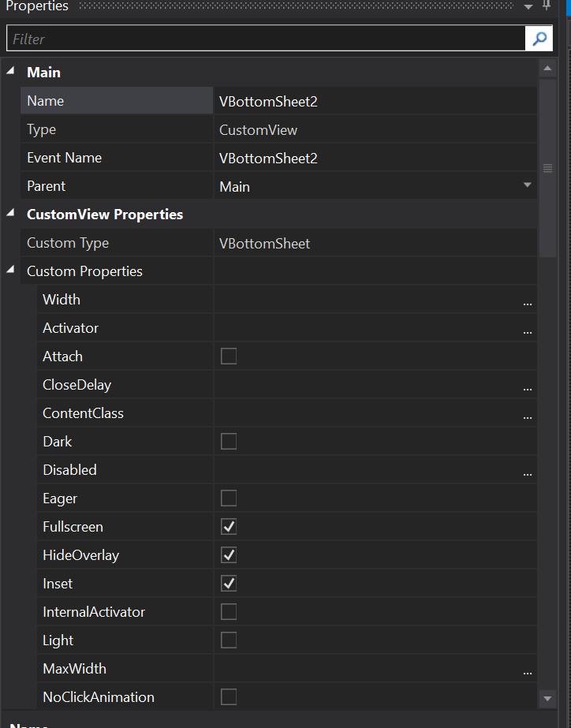Collapse the CustomView Properties section
Screen dimensions: 571x728
11,214
